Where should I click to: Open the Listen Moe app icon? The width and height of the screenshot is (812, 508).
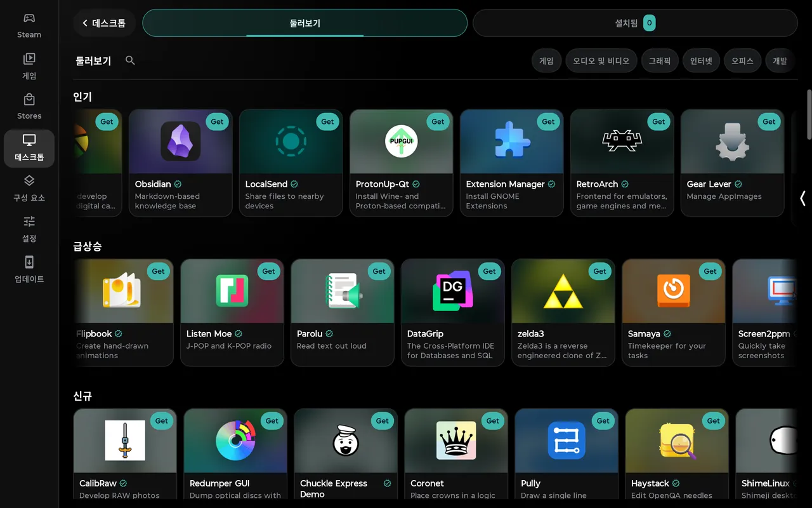click(x=232, y=291)
